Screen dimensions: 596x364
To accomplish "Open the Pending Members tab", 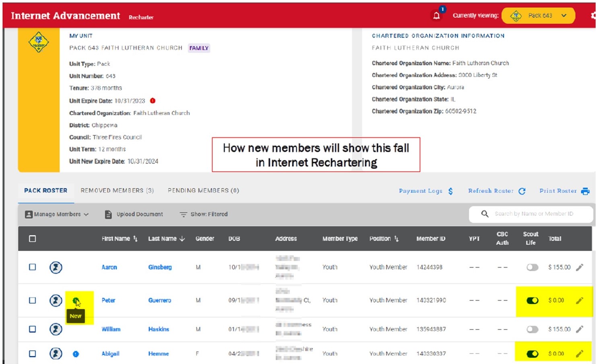I will click(203, 190).
